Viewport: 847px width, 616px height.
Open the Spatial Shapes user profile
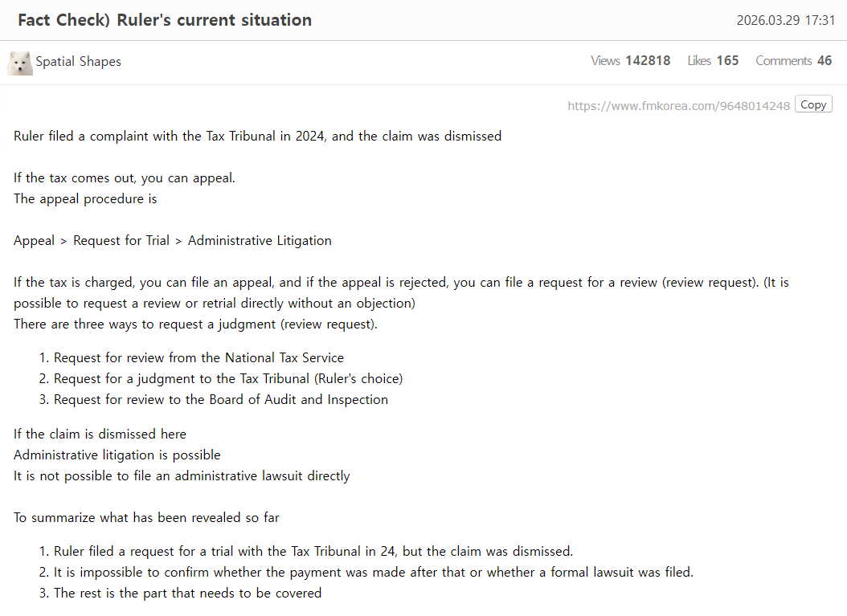point(78,62)
